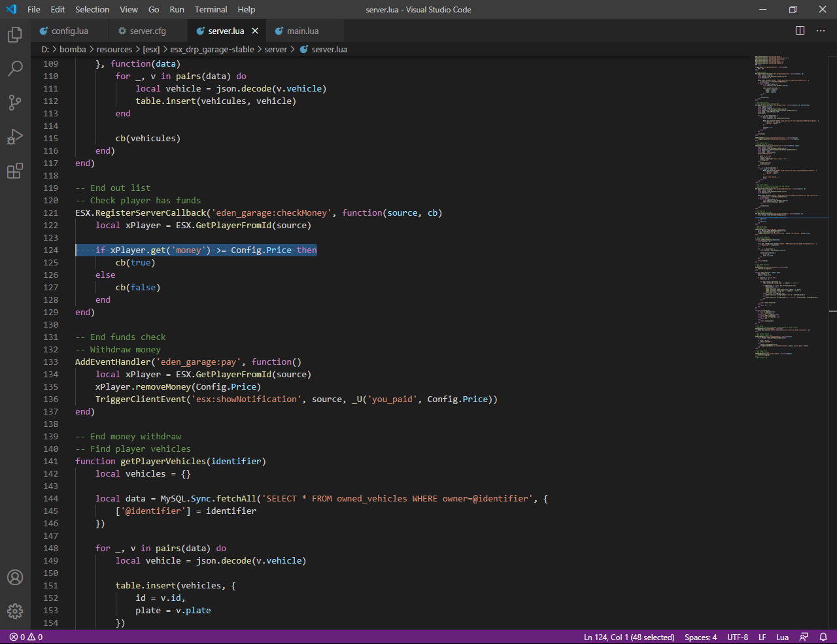Change indentation via Spaces: 4

[x=701, y=637]
